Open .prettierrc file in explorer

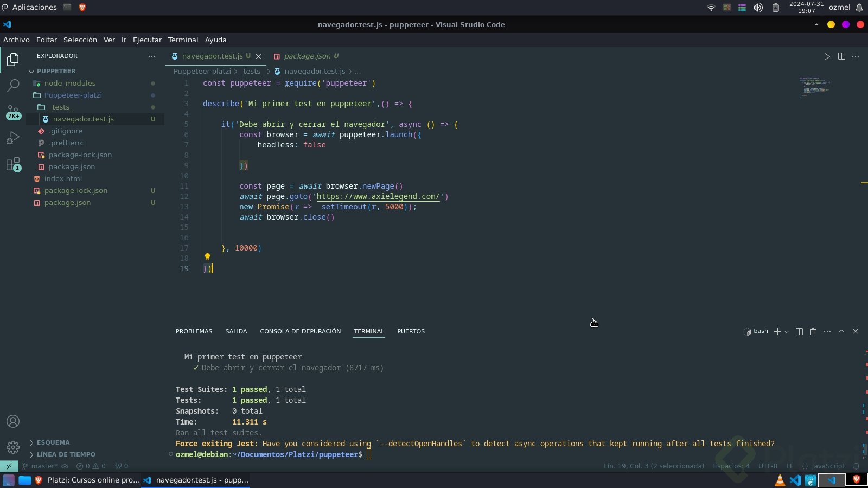(66, 143)
